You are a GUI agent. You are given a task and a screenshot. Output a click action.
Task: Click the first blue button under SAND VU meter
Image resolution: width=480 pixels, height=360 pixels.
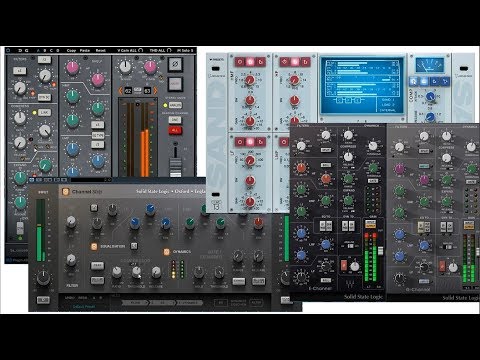click(x=413, y=81)
